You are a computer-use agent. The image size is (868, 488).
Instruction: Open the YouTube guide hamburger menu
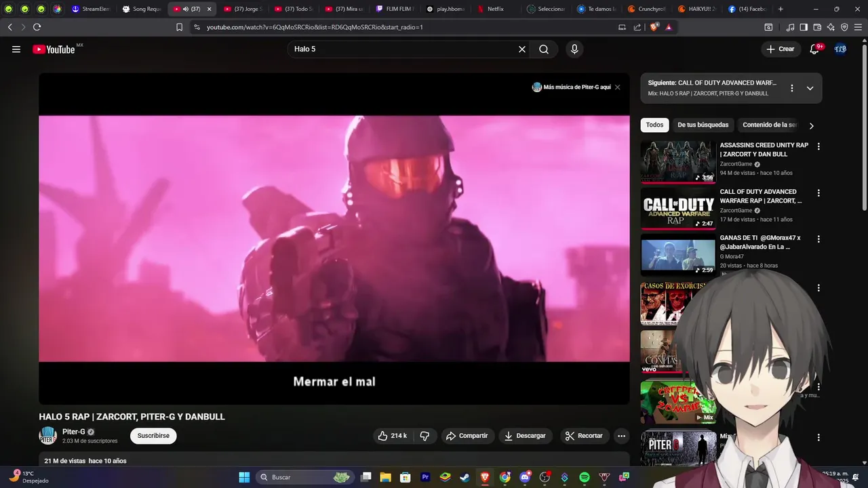point(16,49)
